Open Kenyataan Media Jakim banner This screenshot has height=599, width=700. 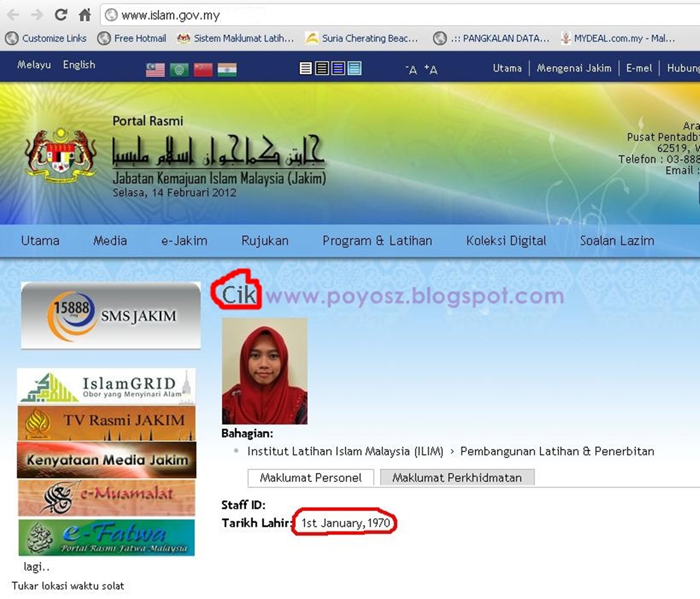coord(106,460)
